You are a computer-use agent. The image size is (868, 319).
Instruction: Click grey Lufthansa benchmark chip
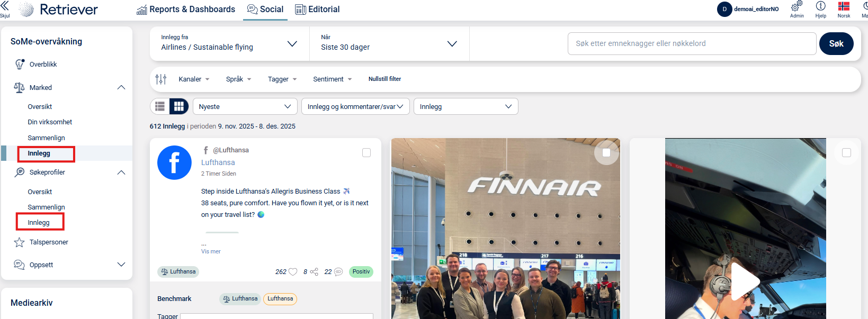tap(240, 299)
